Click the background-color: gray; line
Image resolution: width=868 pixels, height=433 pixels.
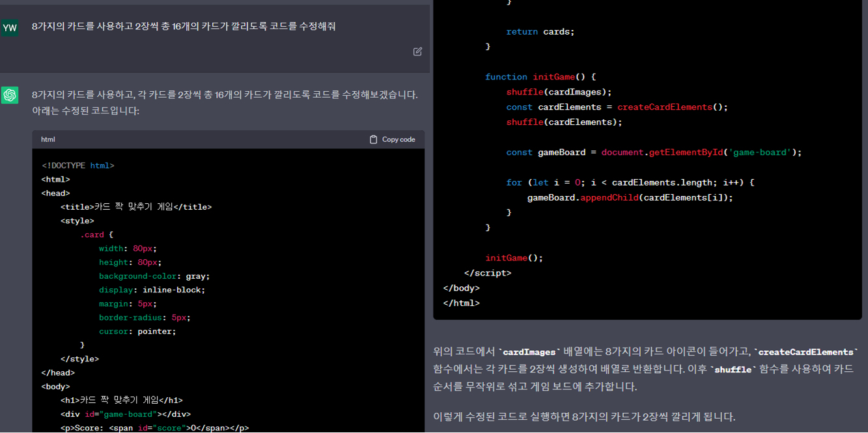click(x=154, y=276)
